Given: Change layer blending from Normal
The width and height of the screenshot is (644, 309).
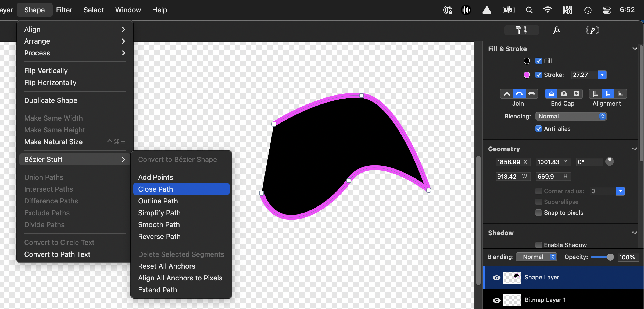Looking at the screenshot, I should coord(536,257).
